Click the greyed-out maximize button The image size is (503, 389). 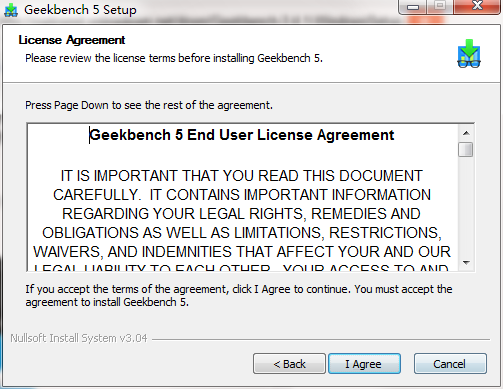point(440,6)
